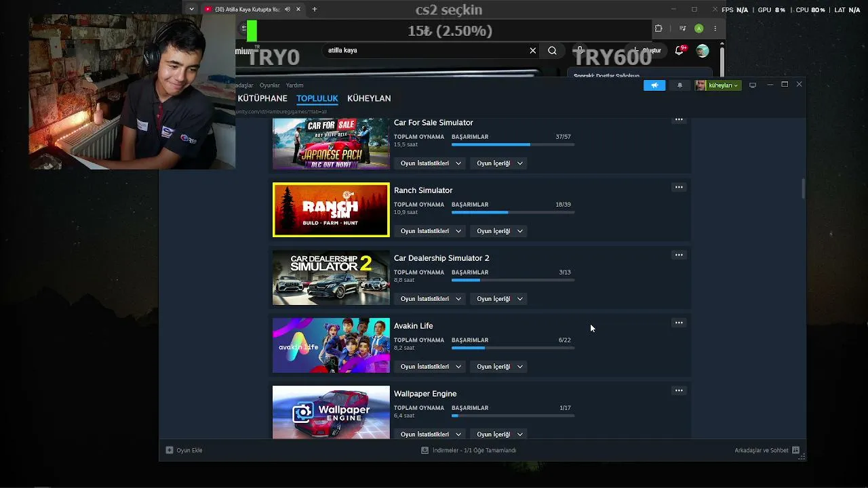Click Wallpaper Engine achievements progress bar
Viewport: 868px width, 488px height.
tap(513, 415)
